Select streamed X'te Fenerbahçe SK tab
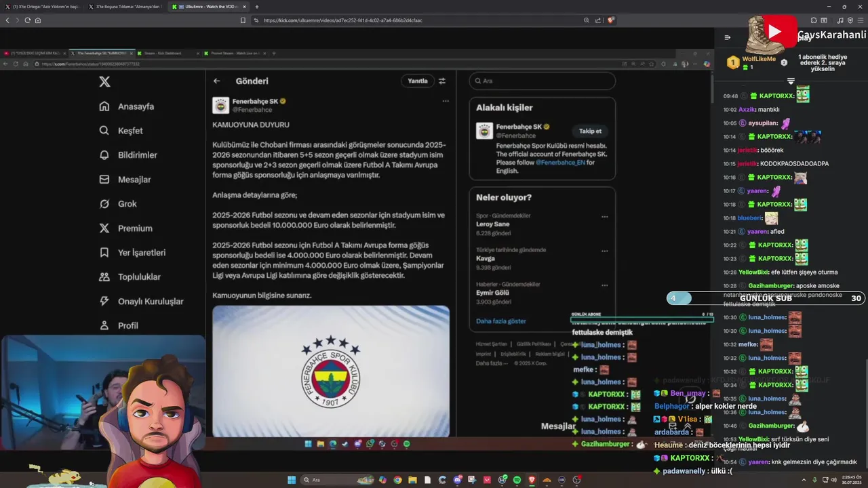Viewport: 868px width, 488px height. (102, 53)
